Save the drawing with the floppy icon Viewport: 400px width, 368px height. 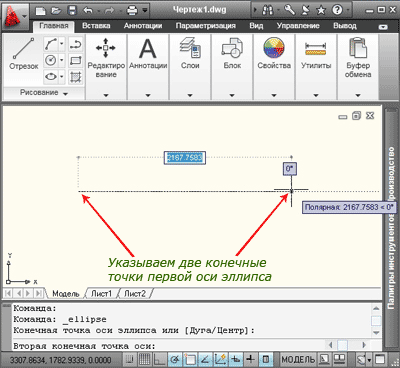(x=72, y=11)
